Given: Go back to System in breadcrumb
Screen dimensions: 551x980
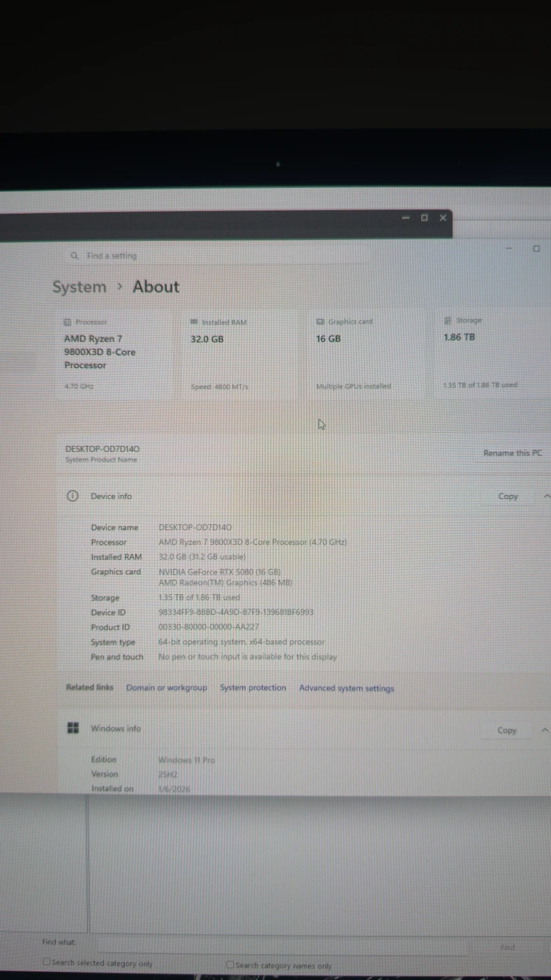Looking at the screenshot, I should tap(80, 287).
